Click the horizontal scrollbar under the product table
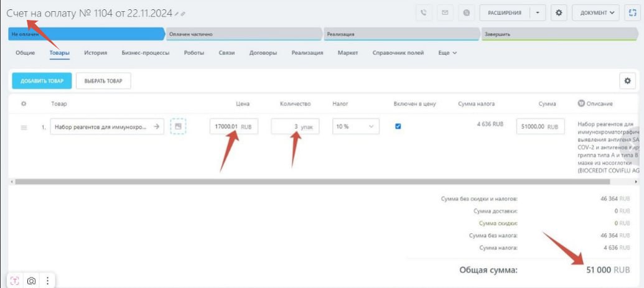644x288 pixels. 312,182
